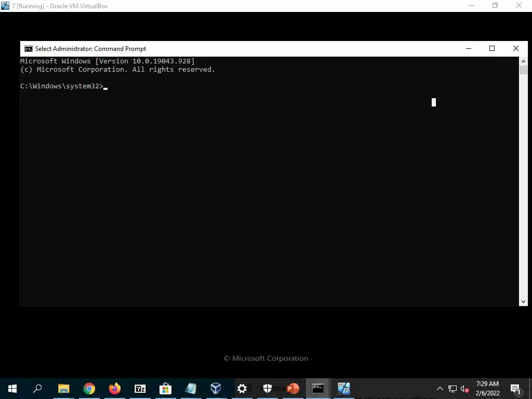Viewport: 532px width, 399px height.
Task: Open the notification Action Center
Action: click(516, 389)
